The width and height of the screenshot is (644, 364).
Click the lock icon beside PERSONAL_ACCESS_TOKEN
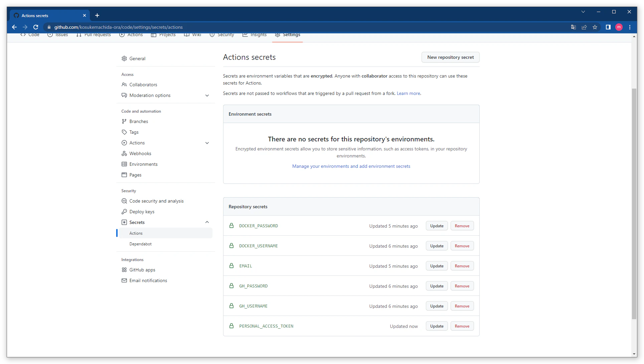coord(231,326)
